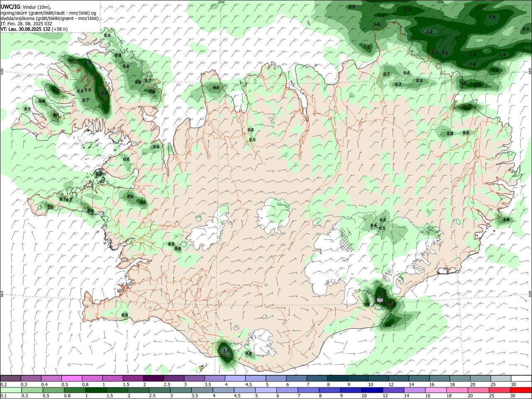This screenshot has height=399, width=532.
Task: Click the 3.6 precipitation value on the south coast
Action: 226,351
